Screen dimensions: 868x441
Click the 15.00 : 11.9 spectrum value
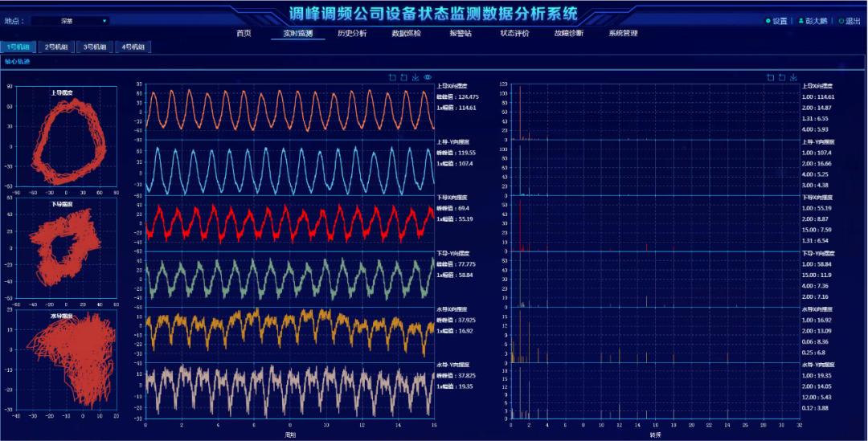[817, 275]
